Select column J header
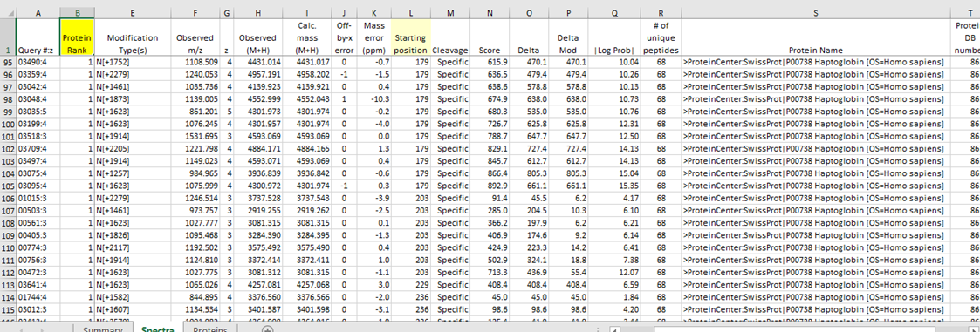The height and width of the screenshot is (332, 980). click(344, 12)
